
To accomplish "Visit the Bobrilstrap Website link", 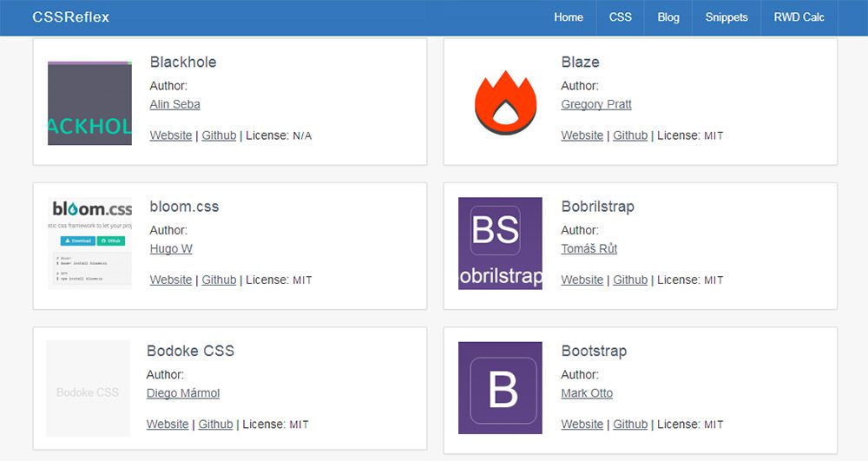I will [x=582, y=280].
